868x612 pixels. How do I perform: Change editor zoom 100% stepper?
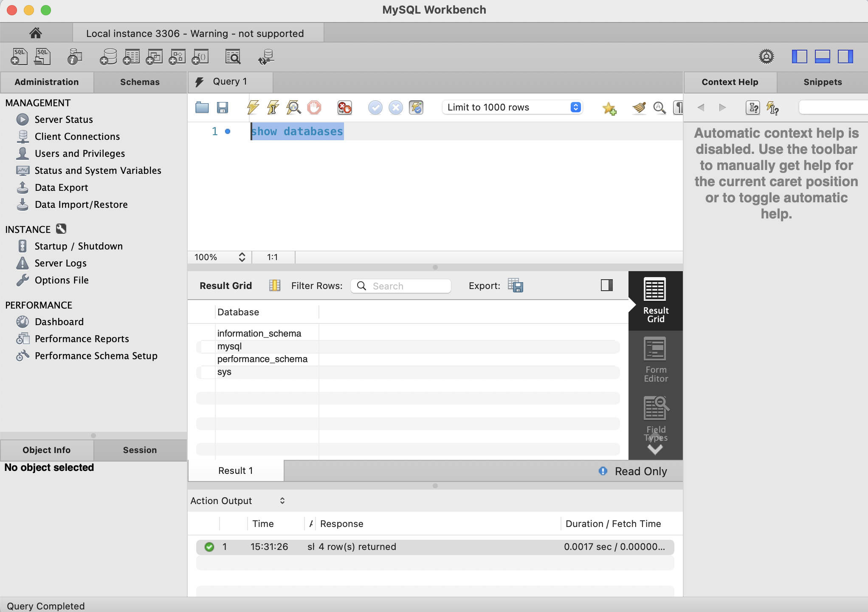(242, 257)
